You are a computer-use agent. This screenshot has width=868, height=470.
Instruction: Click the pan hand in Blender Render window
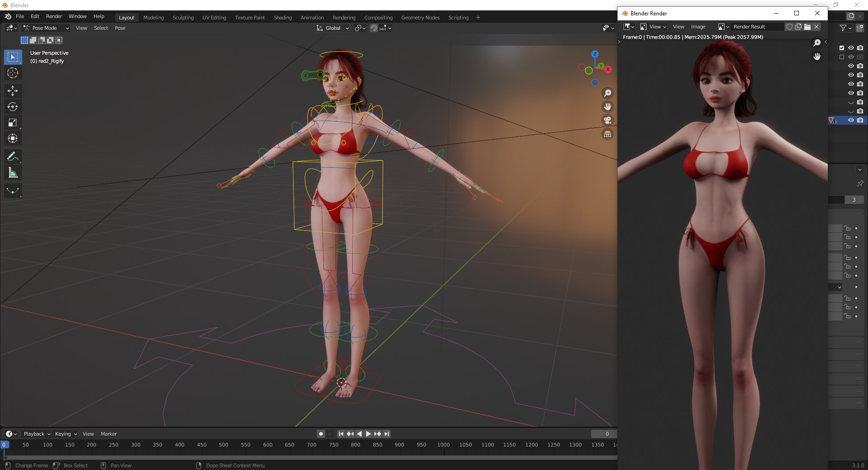pyautogui.click(x=817, y=56)
